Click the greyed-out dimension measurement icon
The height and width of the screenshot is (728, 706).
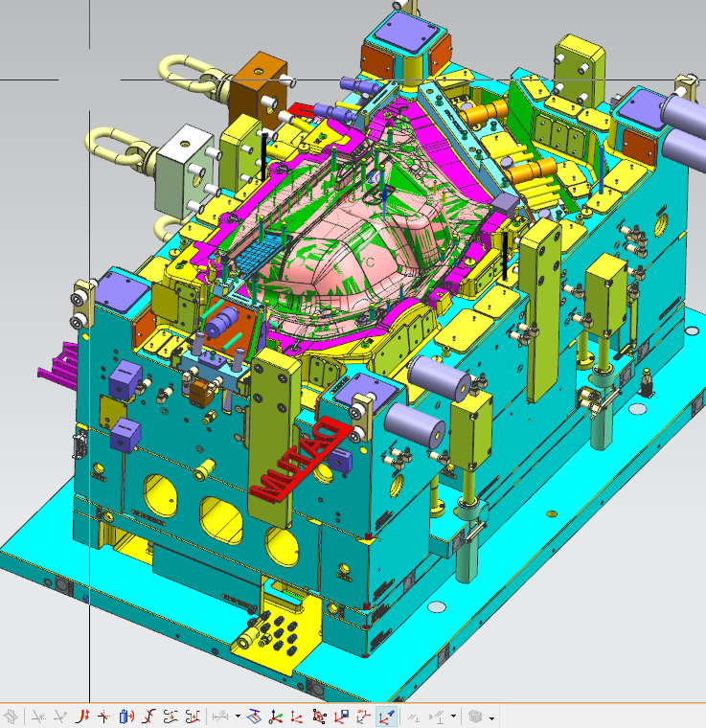[221, 717]
